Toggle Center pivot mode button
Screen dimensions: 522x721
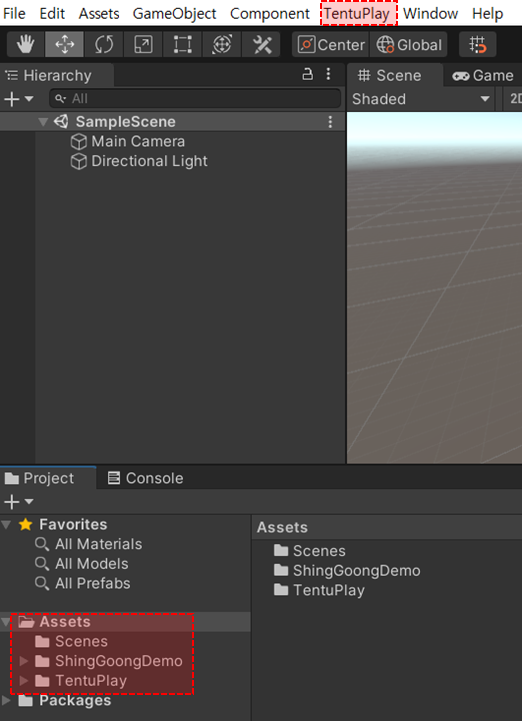(x=330, y=45)
